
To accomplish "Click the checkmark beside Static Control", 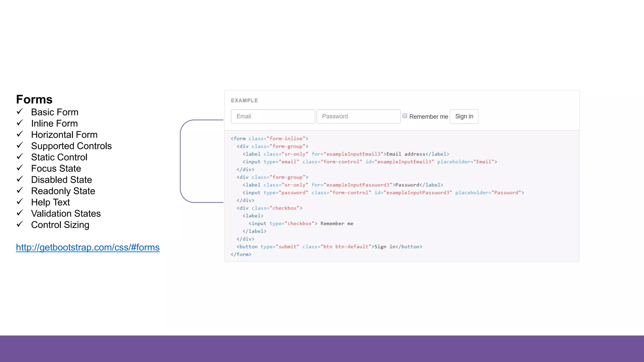I will 20,157.
